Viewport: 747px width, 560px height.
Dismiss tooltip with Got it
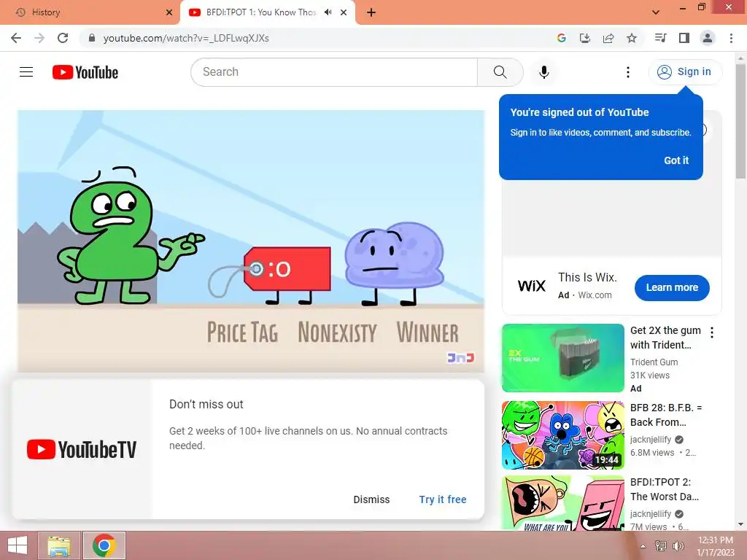(x=676, y=160)
